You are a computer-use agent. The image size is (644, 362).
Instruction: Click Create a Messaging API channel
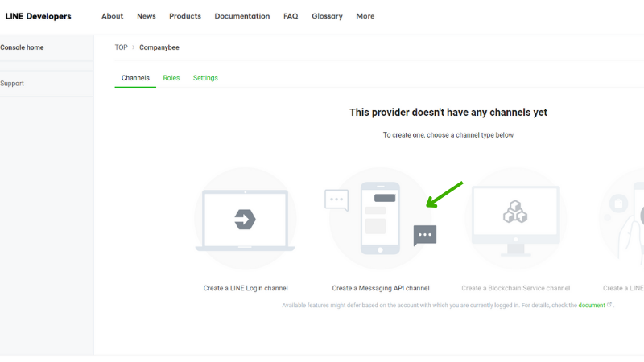click(x=380, y=288)
